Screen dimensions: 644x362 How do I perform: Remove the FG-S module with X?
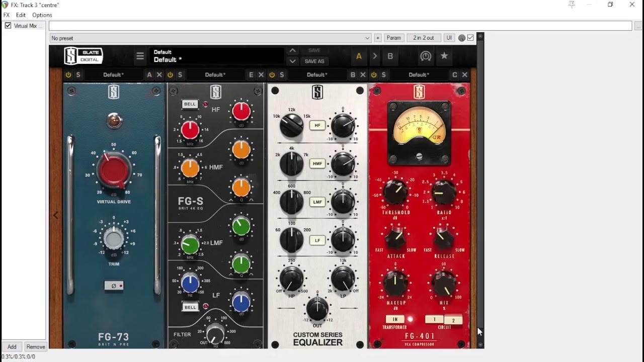(x=261, y=75)
